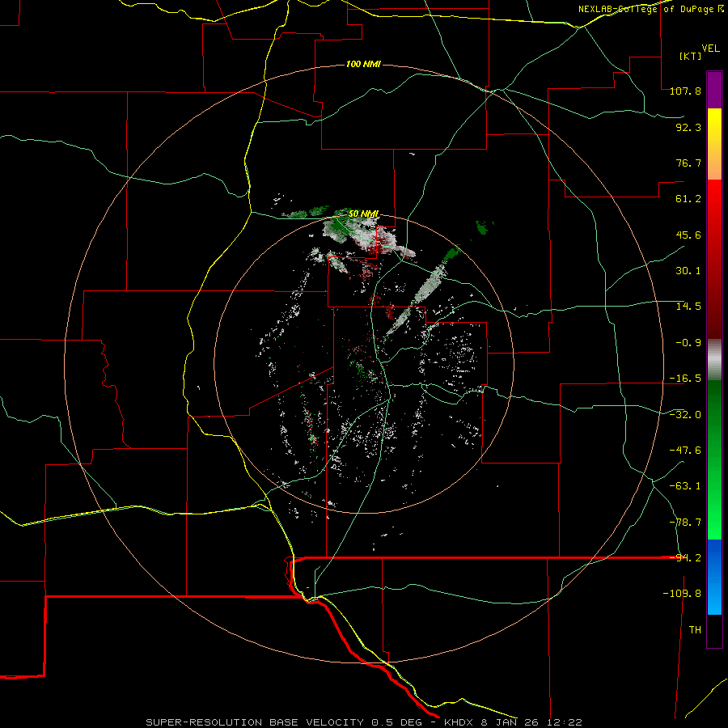Click the -63.1 velocity scale value
Screen dimensions: 728x728
click(x=685, y=486)
